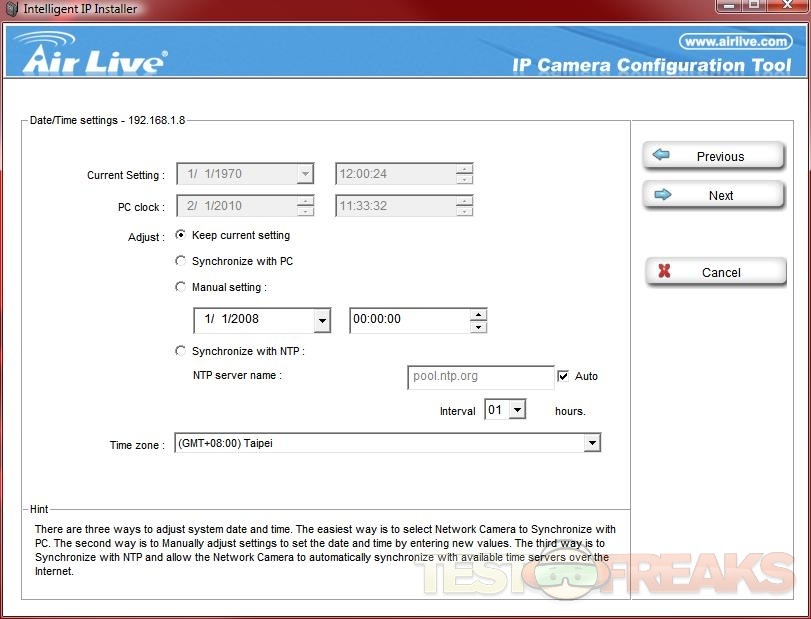Open the Time zone Taipei dropdown

tap(592, 443)
